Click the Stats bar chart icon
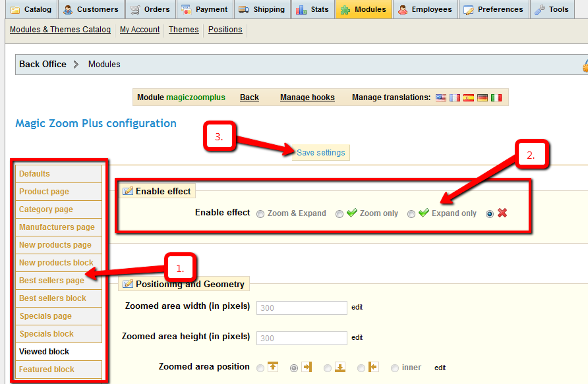This screenshot has height=384, width=588. [301, 10]
